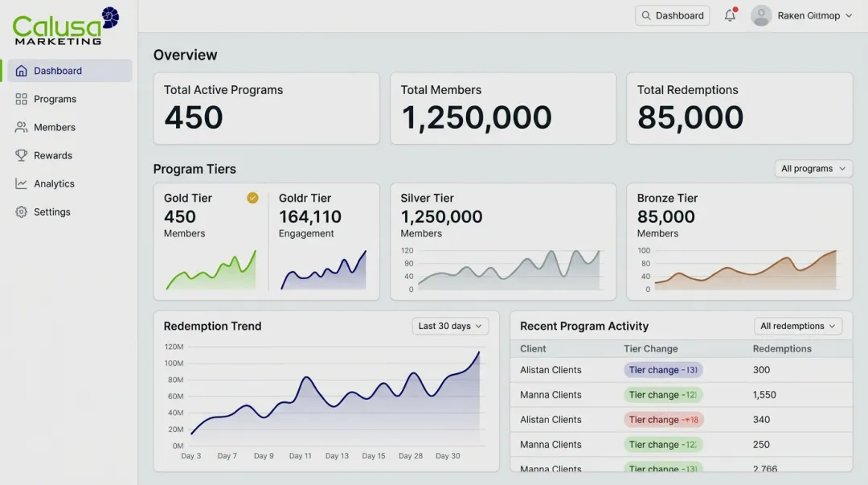
Task: Click the 164,110 engagement value
Action: pos(310,216)
